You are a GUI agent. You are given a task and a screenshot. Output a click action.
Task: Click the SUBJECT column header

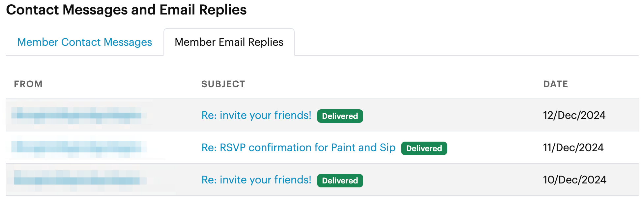click(223, 84)
